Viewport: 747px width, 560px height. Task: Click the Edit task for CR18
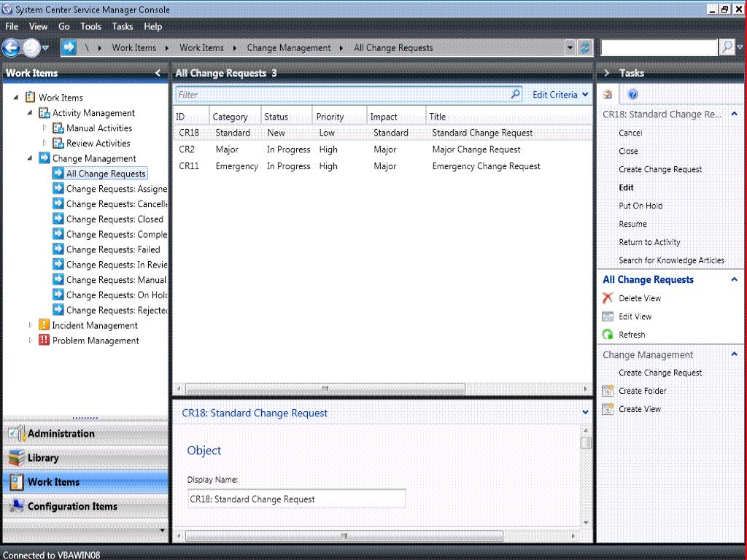point(626,187)
